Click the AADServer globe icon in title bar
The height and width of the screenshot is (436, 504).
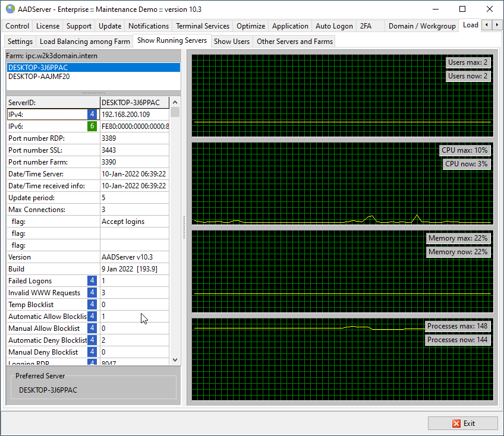10,9
